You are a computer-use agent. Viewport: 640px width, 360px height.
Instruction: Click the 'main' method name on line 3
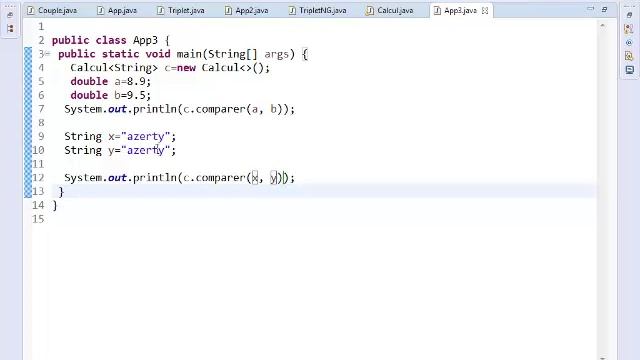point(189,54)
